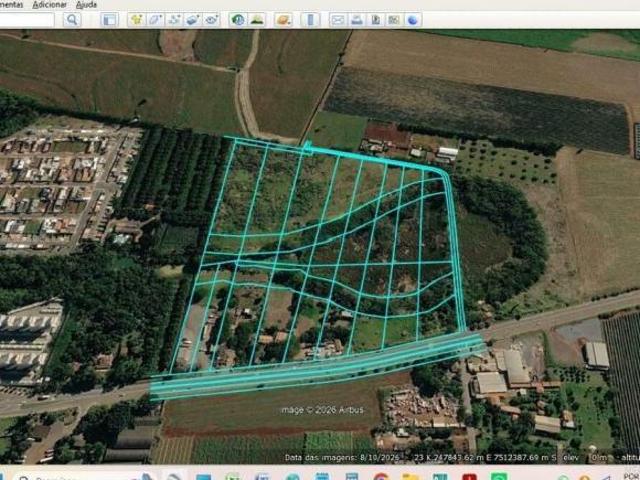Select the Add Polygon tool

[x=155, y=19]
